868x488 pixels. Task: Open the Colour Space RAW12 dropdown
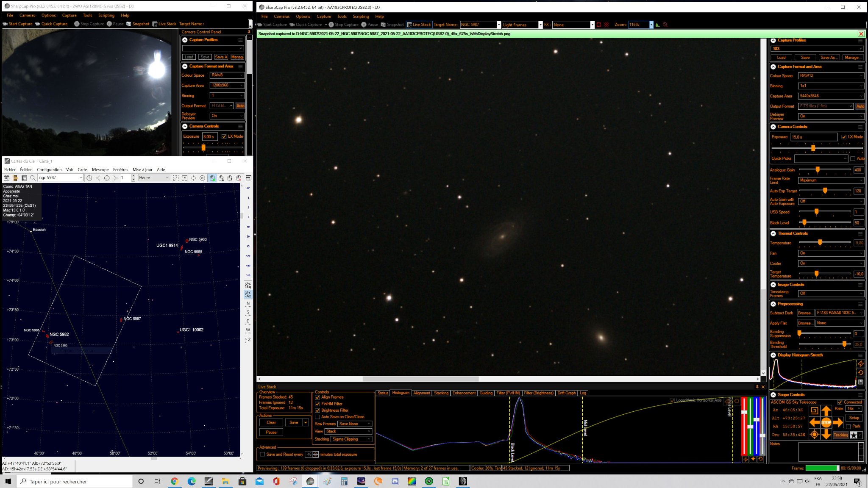coord(831,76)
